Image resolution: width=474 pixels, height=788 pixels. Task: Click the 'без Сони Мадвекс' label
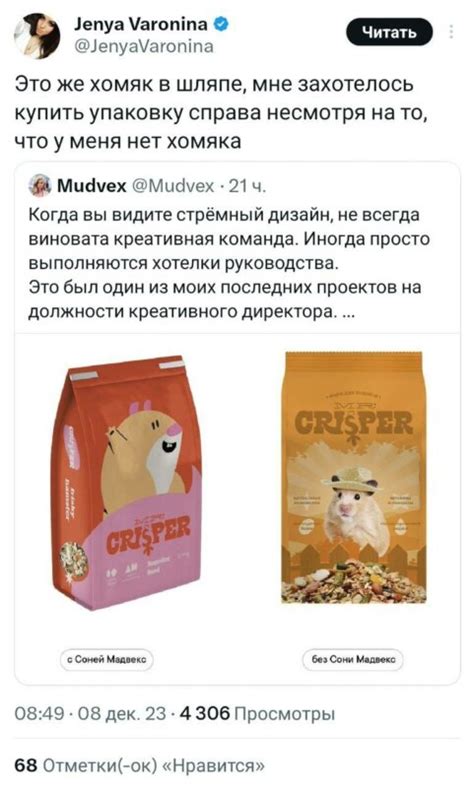pyautogui.click(x=353, y=659)
